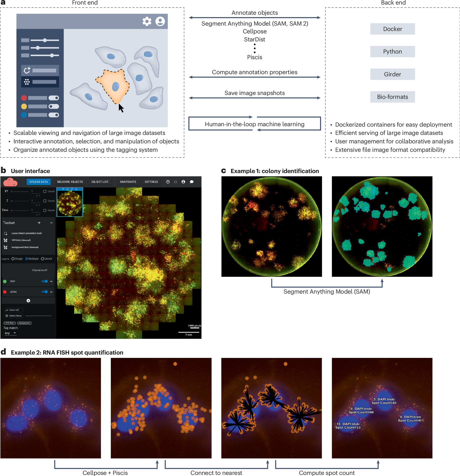Viewport: 460px width, 476px height.
Task: Choose the background blob manual tool
Action: point(25,247)
